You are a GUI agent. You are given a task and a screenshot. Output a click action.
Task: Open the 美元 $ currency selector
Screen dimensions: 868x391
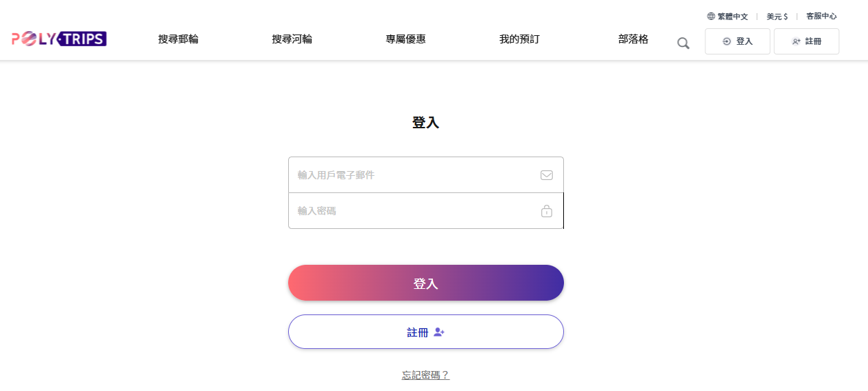click(777, 17)
